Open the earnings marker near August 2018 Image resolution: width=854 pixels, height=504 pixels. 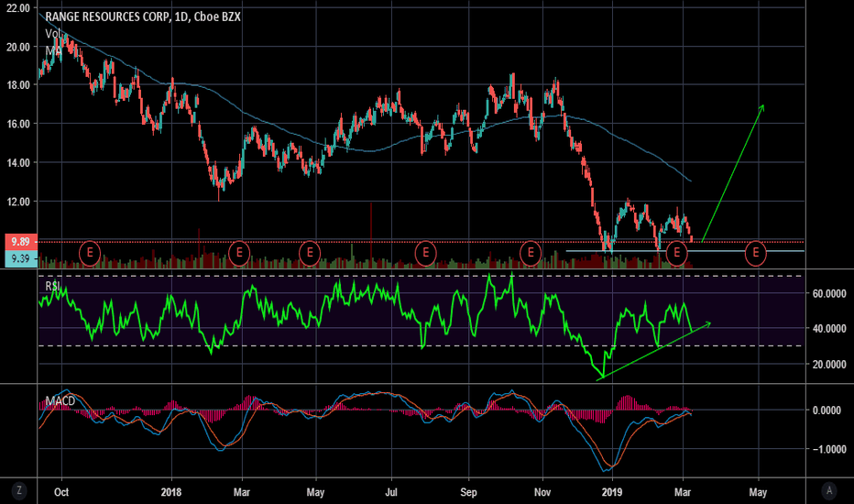pos(425,253)
